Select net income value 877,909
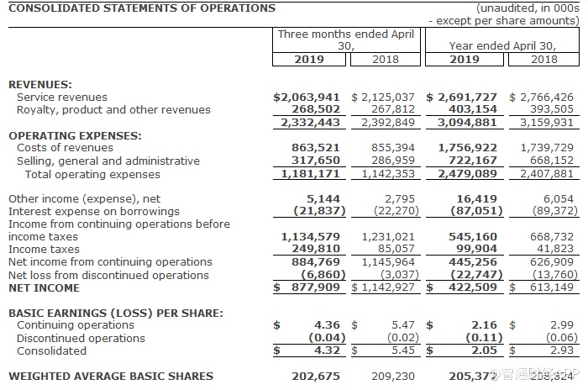 (316, 287)
